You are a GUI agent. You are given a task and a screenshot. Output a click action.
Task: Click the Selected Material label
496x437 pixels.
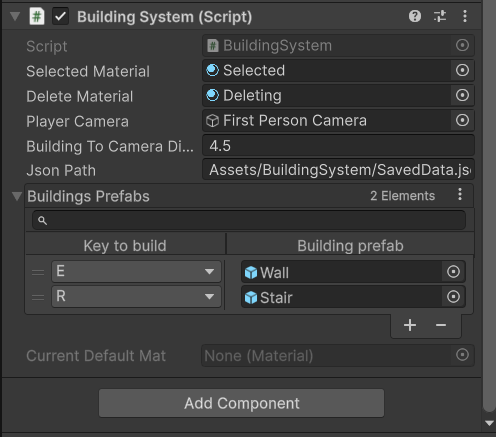pyautogui.click(x=88, y=71)
